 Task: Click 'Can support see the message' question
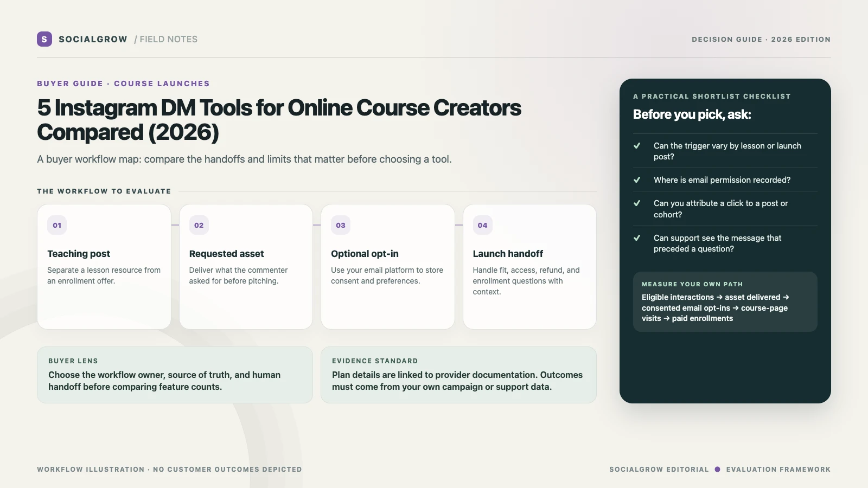click(x=718, y=243)
